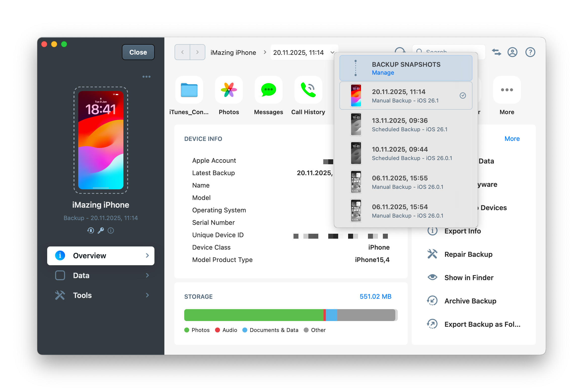Open the Photos icon from the backup
The image size is (583, 392).
(x=228, y=90)
